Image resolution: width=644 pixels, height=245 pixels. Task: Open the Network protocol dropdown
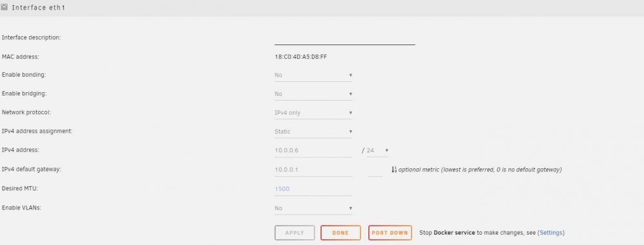(314, 113)
